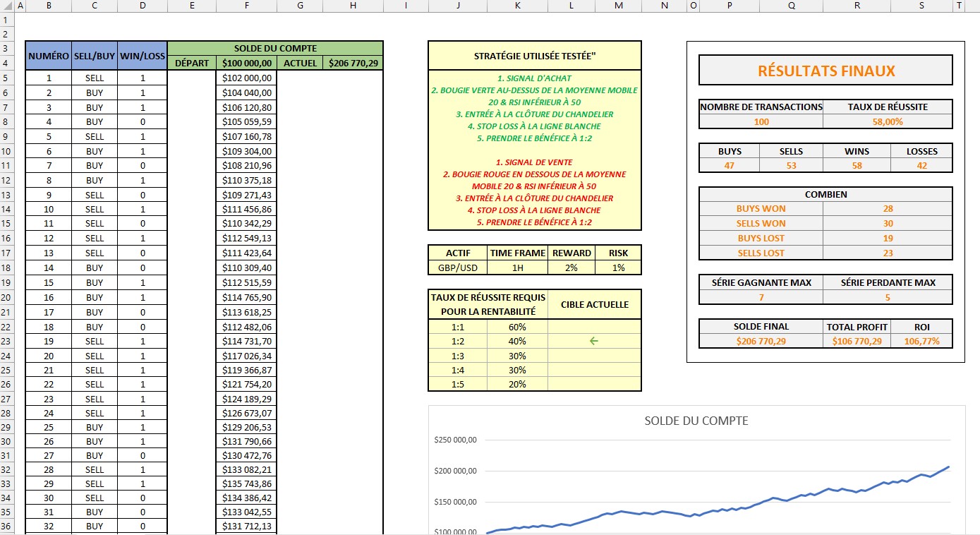Select column K header
The image size is (980, 535).
point(517,6)
